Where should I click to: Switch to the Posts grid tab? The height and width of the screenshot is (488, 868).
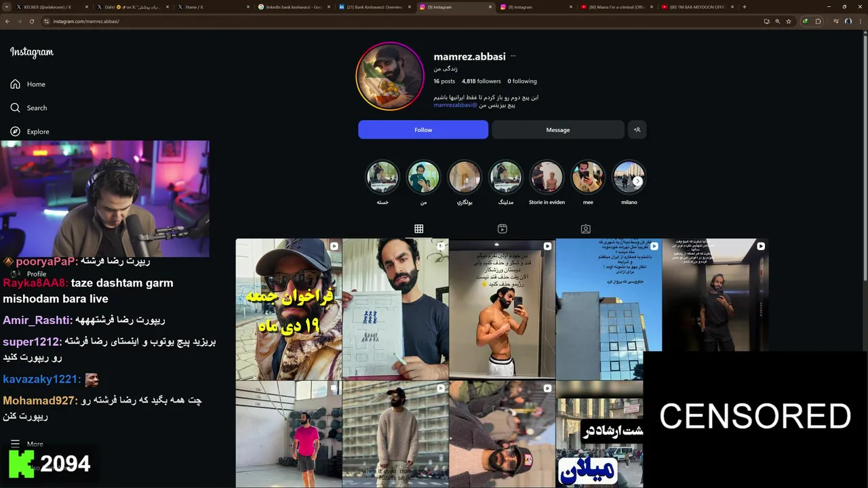(419, 229)
